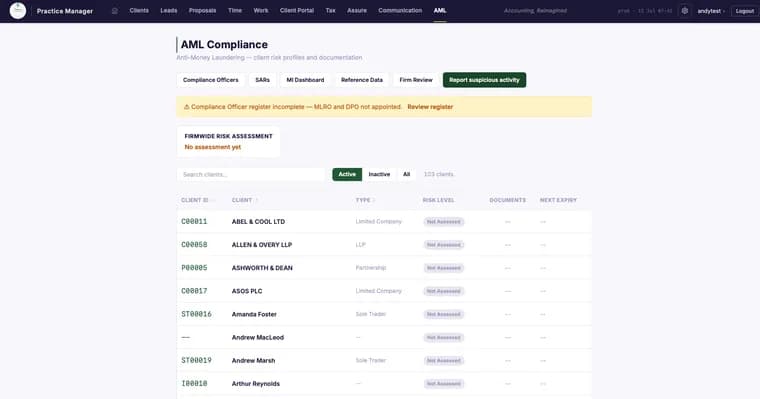Select Amanda Foster client name

[x=254, y=314]
